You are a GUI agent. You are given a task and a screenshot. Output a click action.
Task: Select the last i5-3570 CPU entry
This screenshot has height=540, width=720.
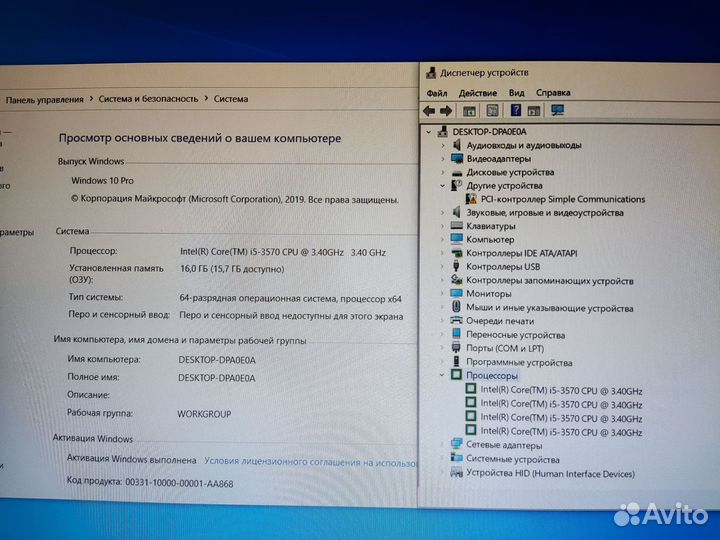pos(561,432)
